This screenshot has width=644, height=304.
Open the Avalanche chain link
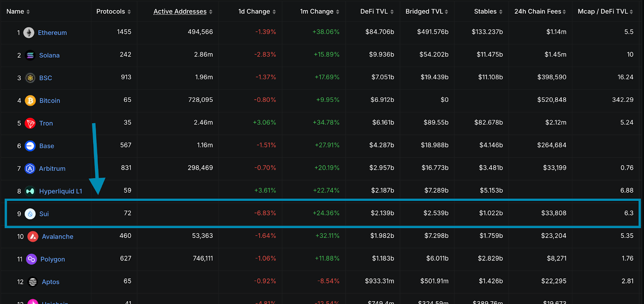58,236
